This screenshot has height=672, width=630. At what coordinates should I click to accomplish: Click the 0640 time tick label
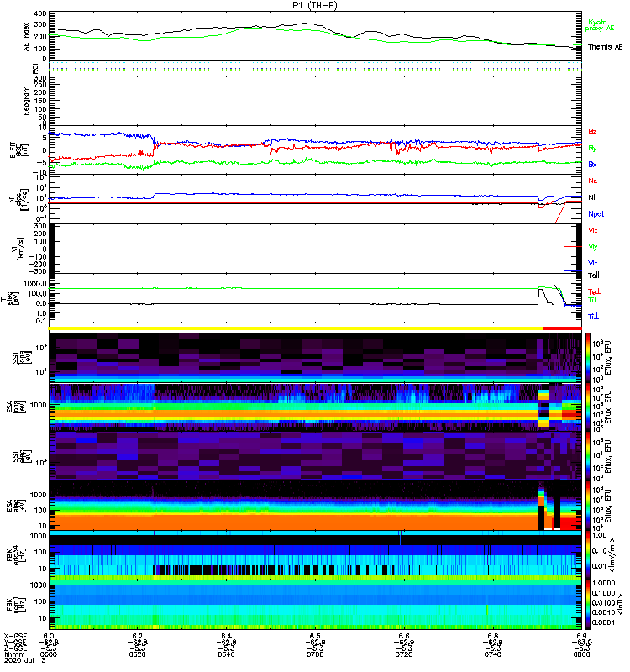coord(226,654)
